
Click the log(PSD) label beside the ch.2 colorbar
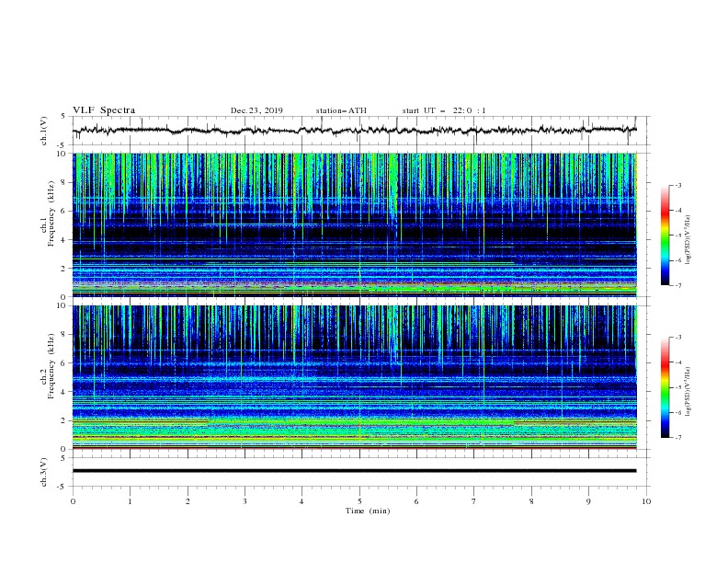point(688,392)
